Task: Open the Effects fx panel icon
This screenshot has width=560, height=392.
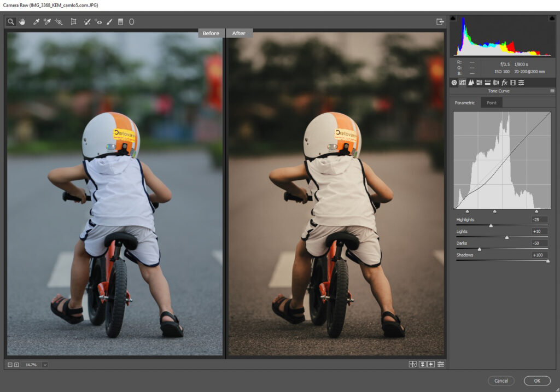Action: point(504,83)
